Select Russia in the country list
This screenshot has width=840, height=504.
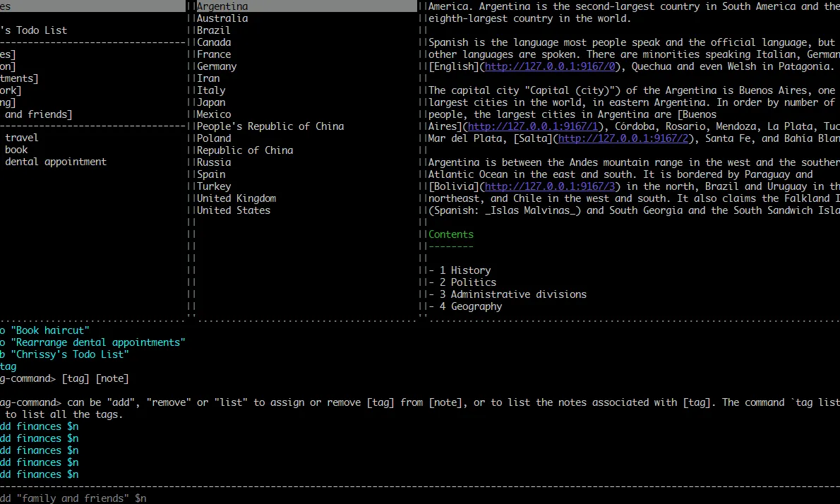coord(214,162)
